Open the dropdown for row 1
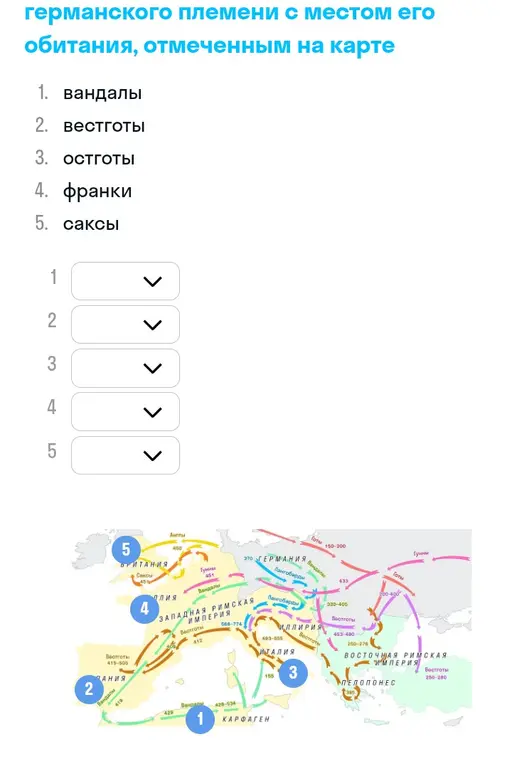 [125, 281]
